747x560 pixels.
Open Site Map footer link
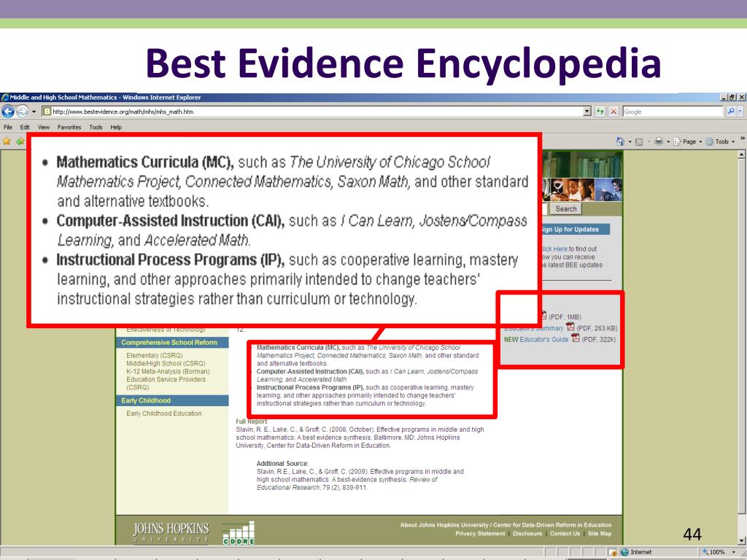click(600, 533)
